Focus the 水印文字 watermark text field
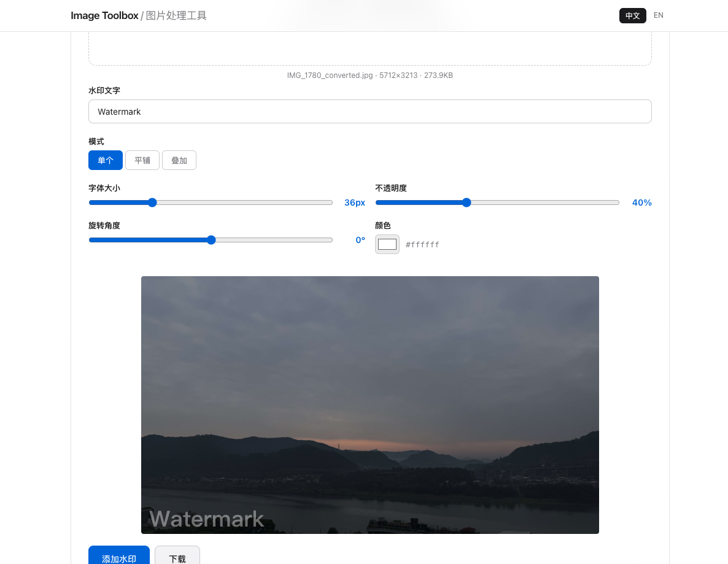The height and width of the screenshot is (564, 728). (370, 112)
